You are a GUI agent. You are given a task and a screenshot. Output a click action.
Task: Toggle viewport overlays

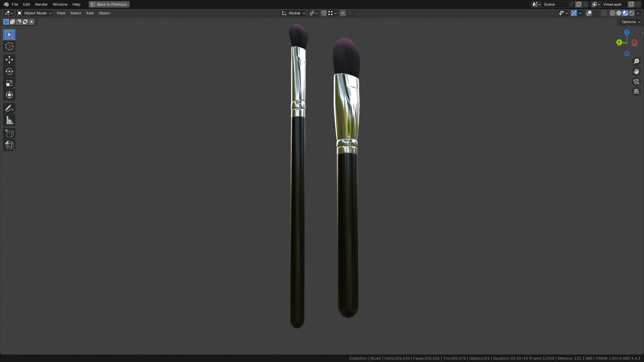pyautogui.click(x=589, y=13)
